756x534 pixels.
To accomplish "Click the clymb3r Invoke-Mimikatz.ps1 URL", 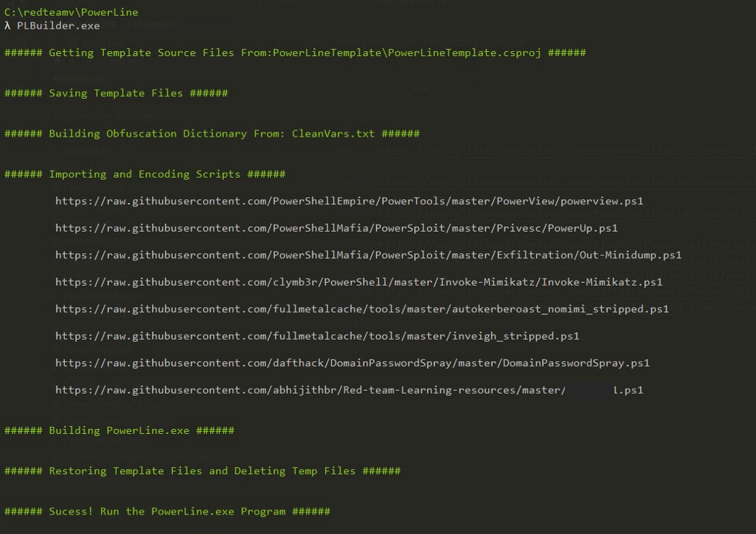I will 359,282.
